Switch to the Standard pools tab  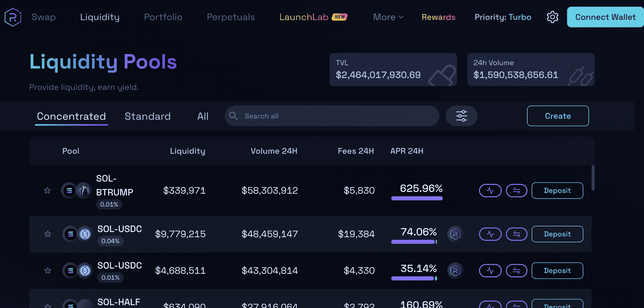point(147,117)
